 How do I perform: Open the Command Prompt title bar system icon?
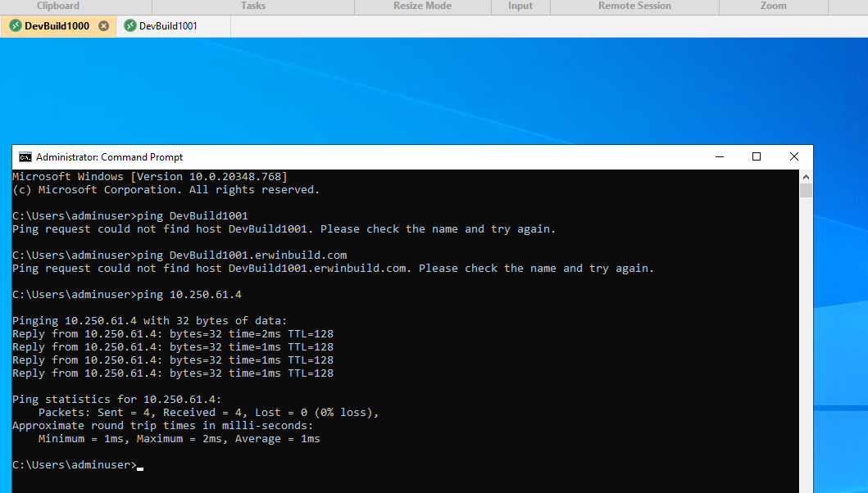tap(25, 156)
